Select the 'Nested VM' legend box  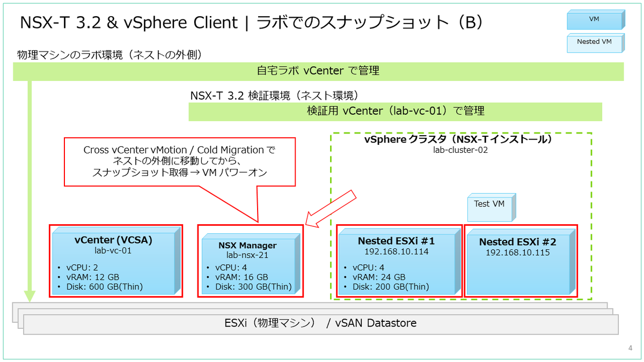coord(596,42)
